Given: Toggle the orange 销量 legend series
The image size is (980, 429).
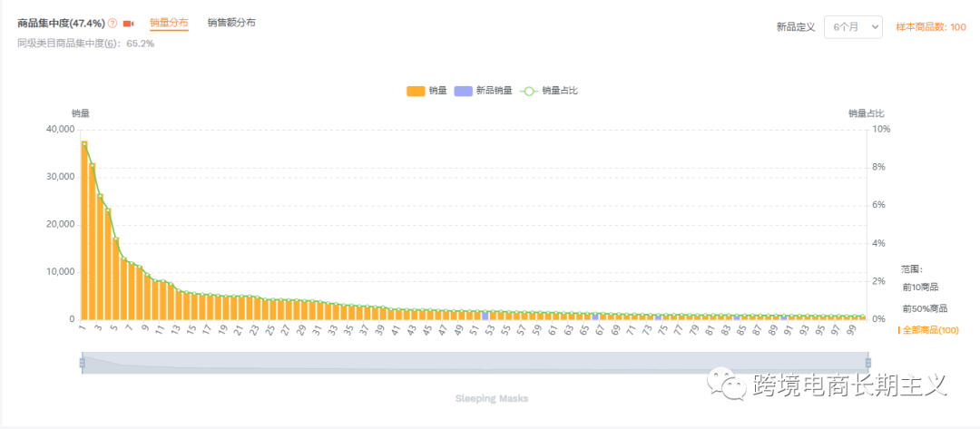Looking at the screenshot, I should tap(426, 91).
